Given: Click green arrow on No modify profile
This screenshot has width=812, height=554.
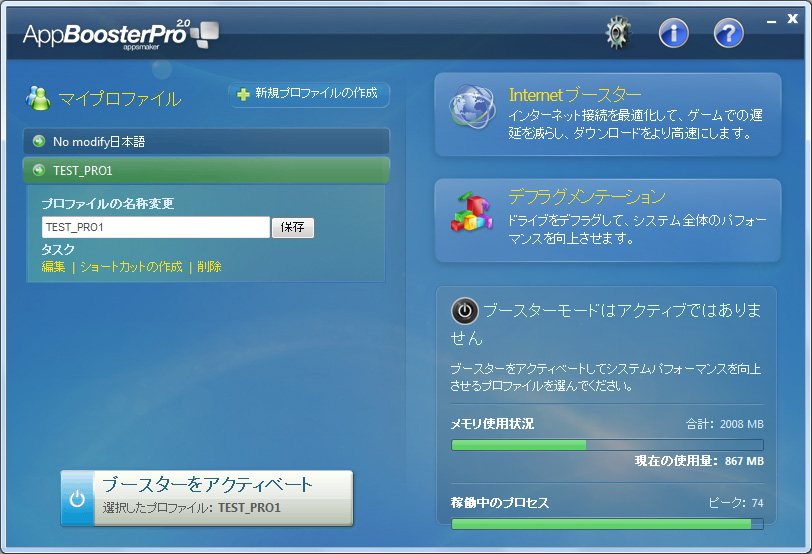Looking at the screenshot, I should click(39, 141).
